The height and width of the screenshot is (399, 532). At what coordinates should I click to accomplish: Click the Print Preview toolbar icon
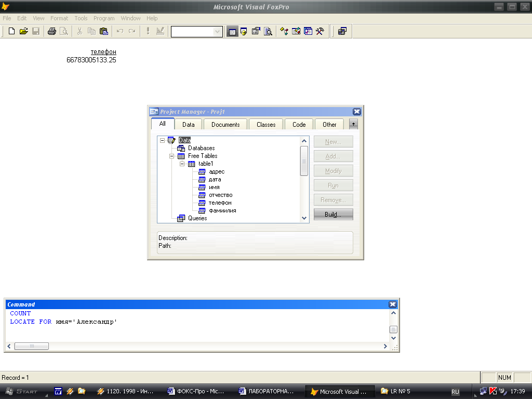[x=64, y=31]
